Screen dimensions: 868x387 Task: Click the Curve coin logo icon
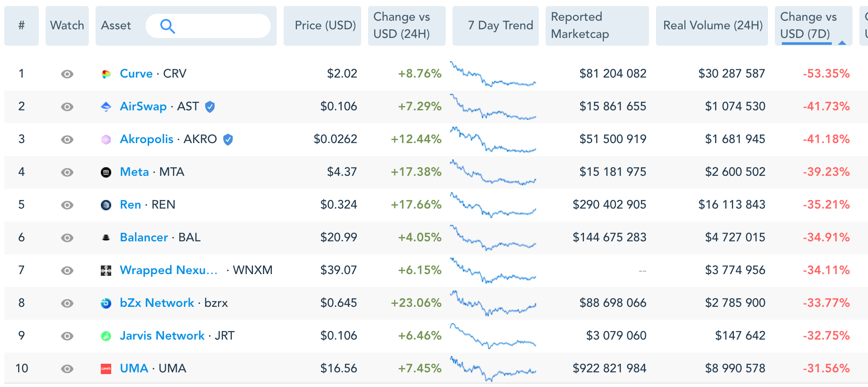[x=106, y=74]
